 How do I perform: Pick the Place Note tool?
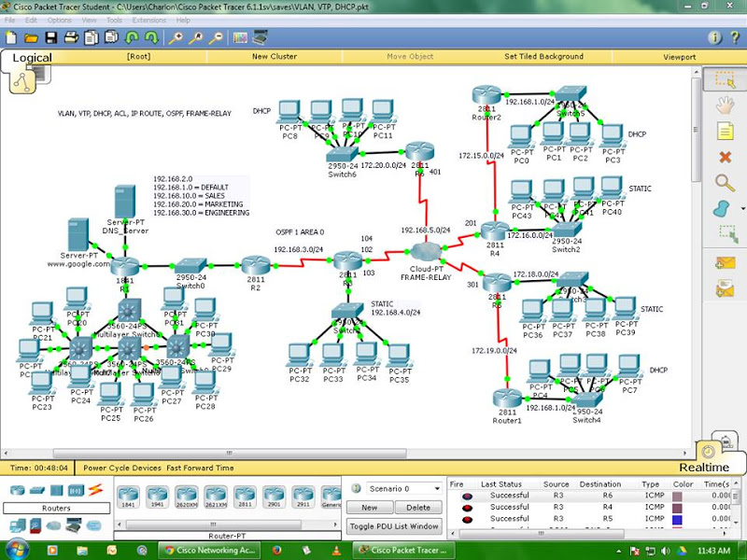click(x=725, y=131)
